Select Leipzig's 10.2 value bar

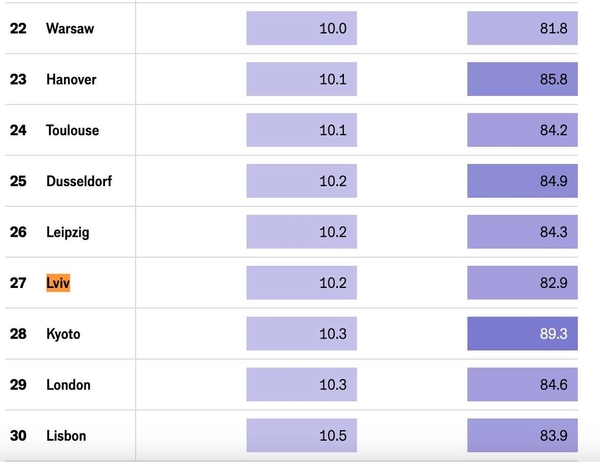[x=302, y=232]
